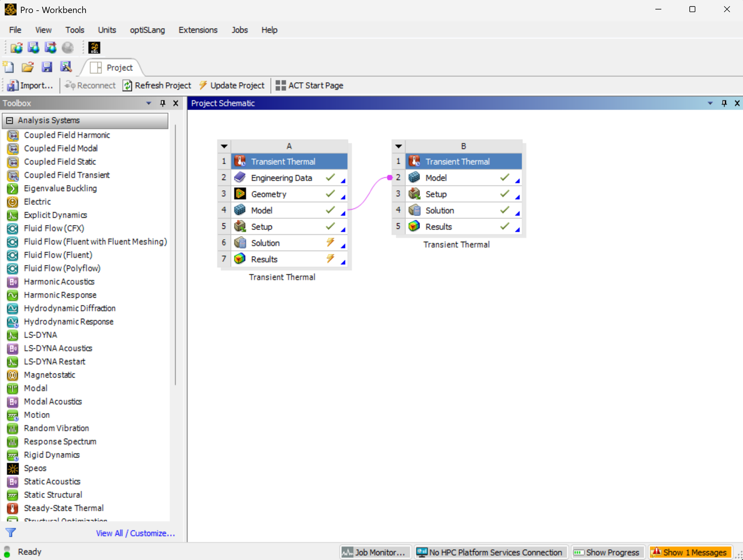
Task: Click the Update Project button
Action: click(x=232, y=85)
